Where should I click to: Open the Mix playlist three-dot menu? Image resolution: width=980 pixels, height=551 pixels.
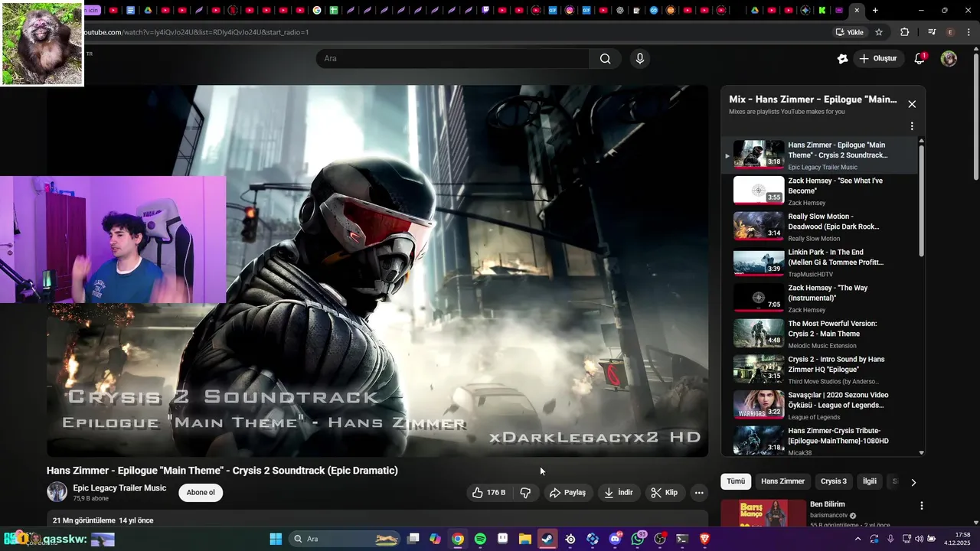[x=912, y=126]
